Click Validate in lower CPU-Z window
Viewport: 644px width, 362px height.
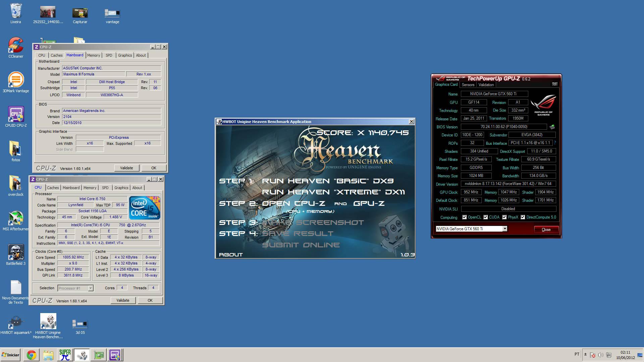[x=123, y=300]
